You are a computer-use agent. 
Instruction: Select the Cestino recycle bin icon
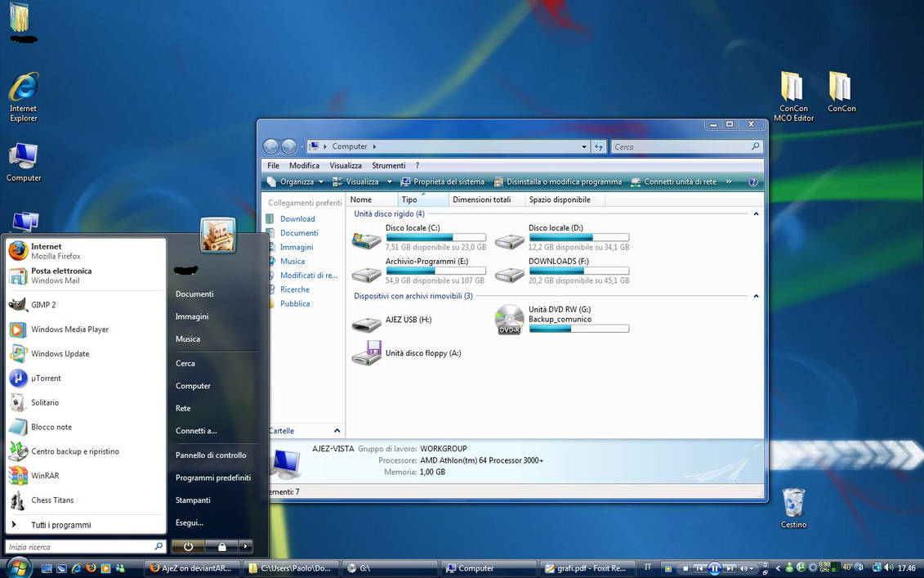793,509
